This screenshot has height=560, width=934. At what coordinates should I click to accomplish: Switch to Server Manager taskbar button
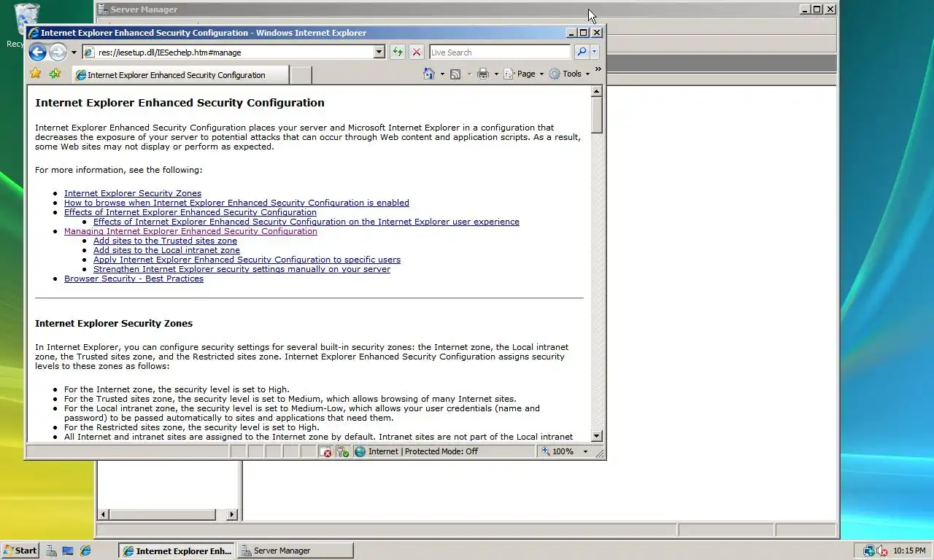295,551
